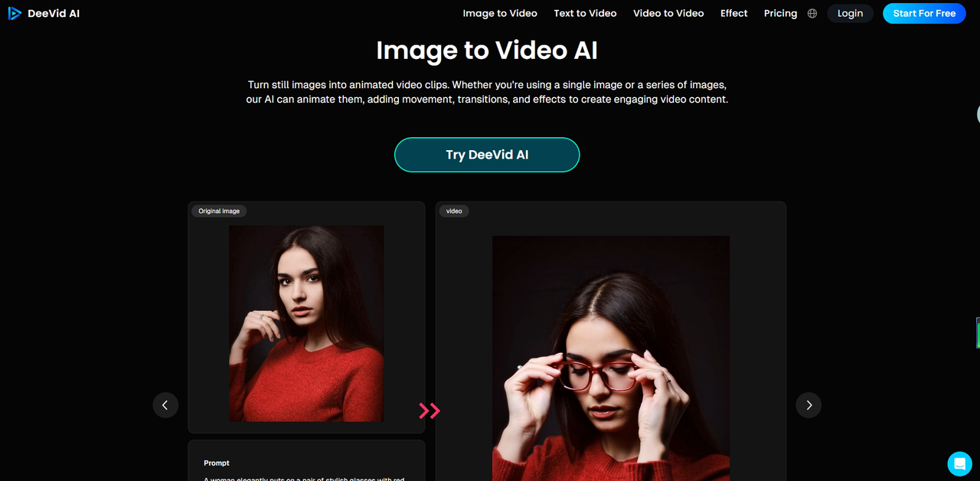This screenshot has width=980, height=481.
Task: Open the language globe selector
Action: click(x=812, y=13)
